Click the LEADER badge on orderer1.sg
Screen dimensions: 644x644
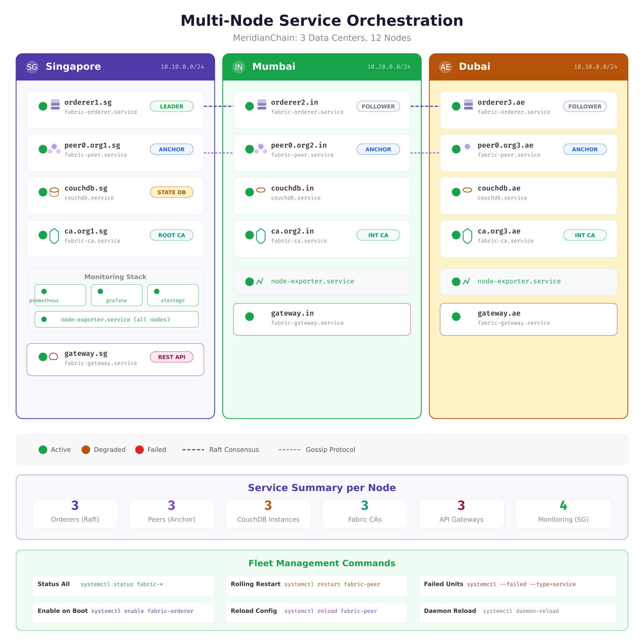click(x=171, y=106)
